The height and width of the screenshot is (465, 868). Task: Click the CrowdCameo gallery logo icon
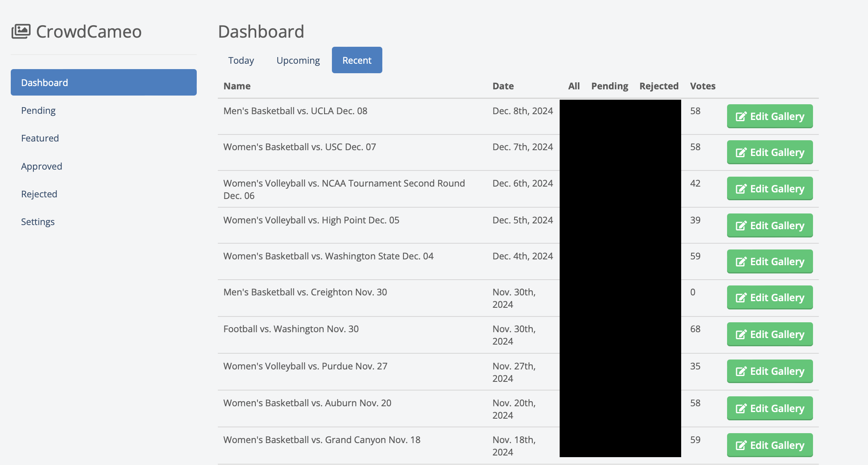point(21,31)
